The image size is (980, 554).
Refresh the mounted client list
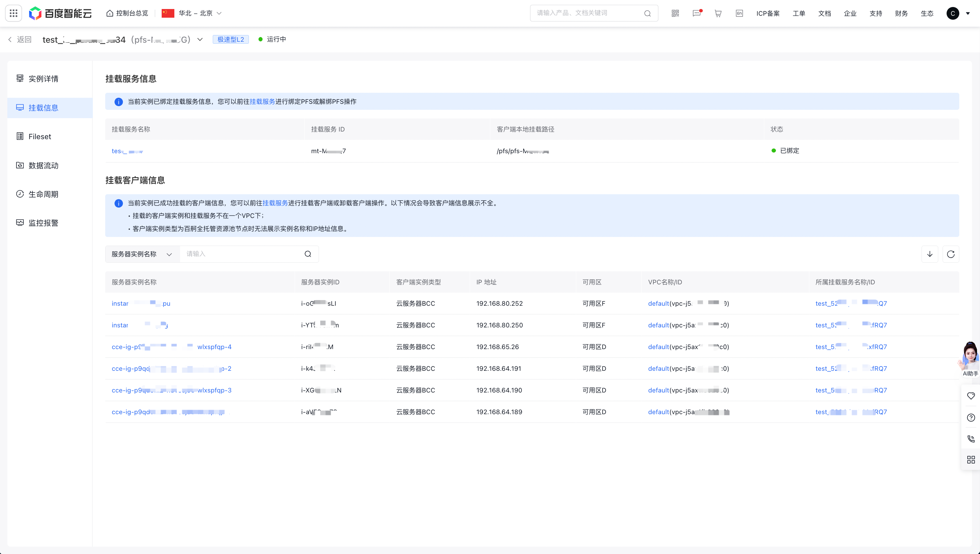coord(950,254)
